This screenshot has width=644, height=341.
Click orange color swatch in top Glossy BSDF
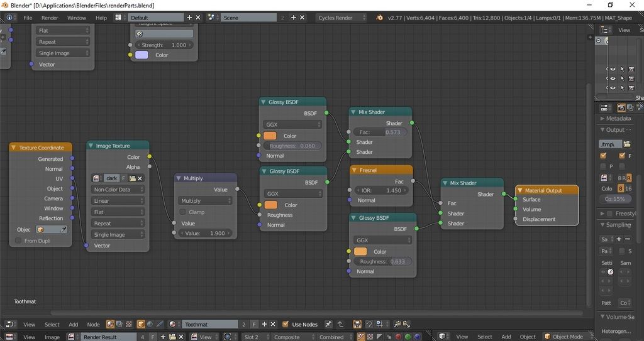tap(270, 136)
